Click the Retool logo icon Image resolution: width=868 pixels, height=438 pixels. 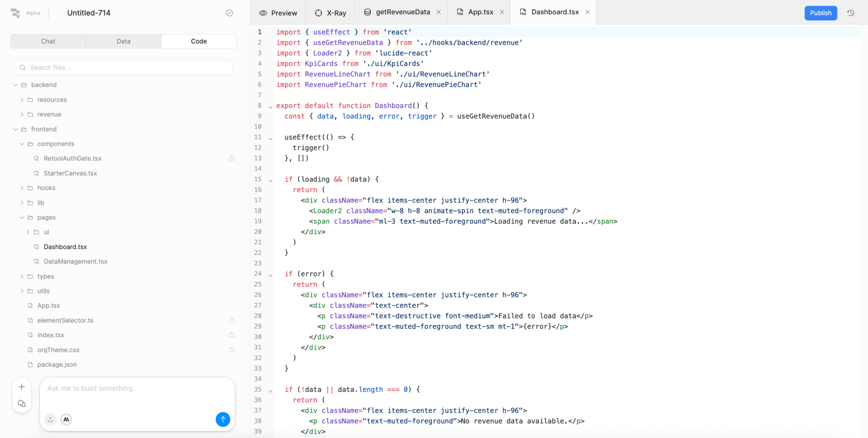pyautogui.click(x=15, y=13)
